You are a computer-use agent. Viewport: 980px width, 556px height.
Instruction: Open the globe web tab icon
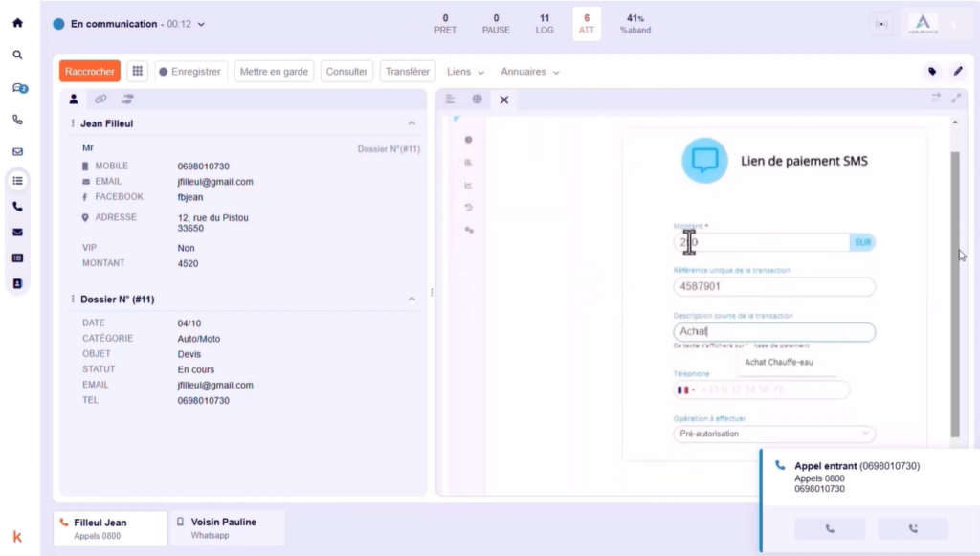click(x=477, y=100)
